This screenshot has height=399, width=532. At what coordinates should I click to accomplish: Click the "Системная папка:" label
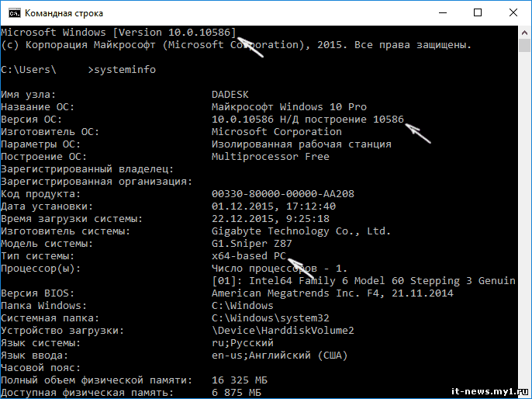[x=50, y=318]
